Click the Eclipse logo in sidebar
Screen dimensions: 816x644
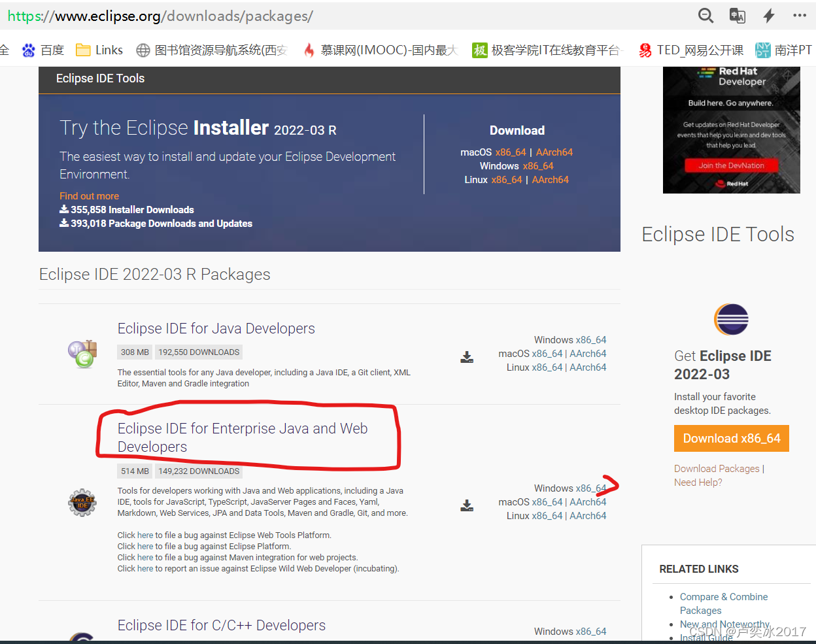(731, 320)
